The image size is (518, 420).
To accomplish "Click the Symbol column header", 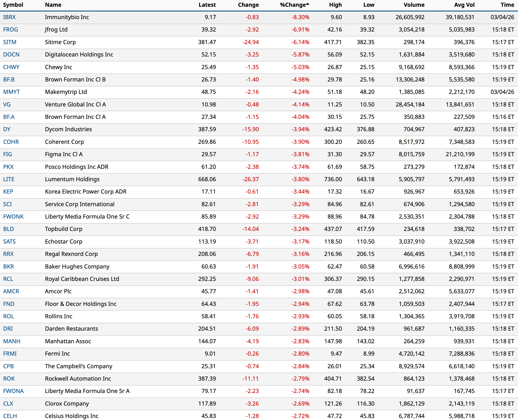I will (x=13, y=5).
